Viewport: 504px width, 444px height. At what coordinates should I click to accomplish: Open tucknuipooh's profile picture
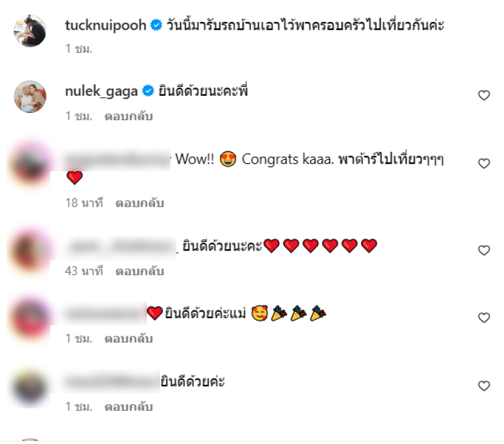pos(30,30)
